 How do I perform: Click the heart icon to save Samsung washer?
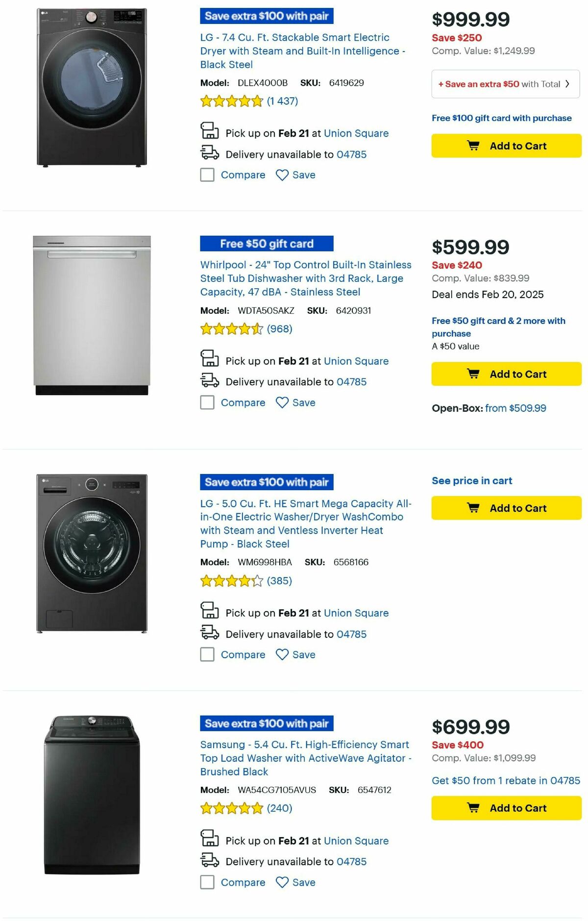[282, 882]
